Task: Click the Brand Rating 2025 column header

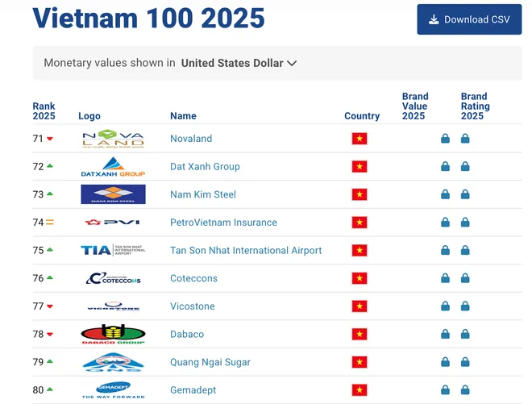Action: 475,106
